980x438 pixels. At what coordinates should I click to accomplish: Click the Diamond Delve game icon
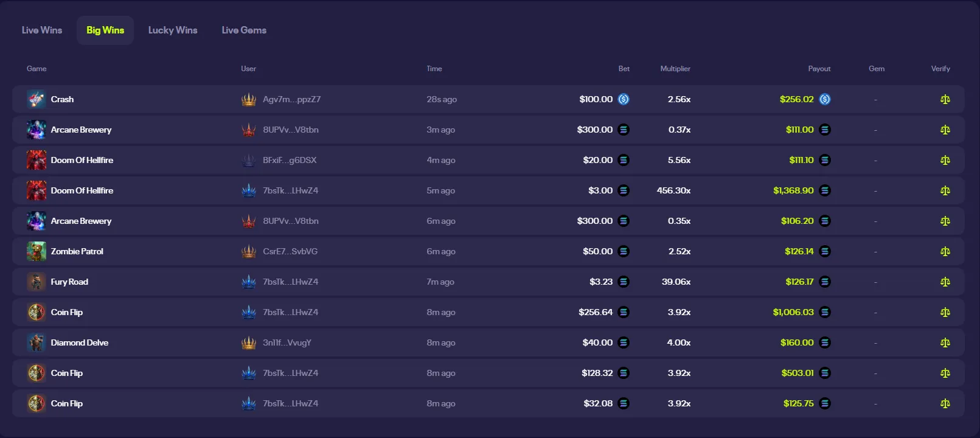pyautogui.click(x=36, y=342)
